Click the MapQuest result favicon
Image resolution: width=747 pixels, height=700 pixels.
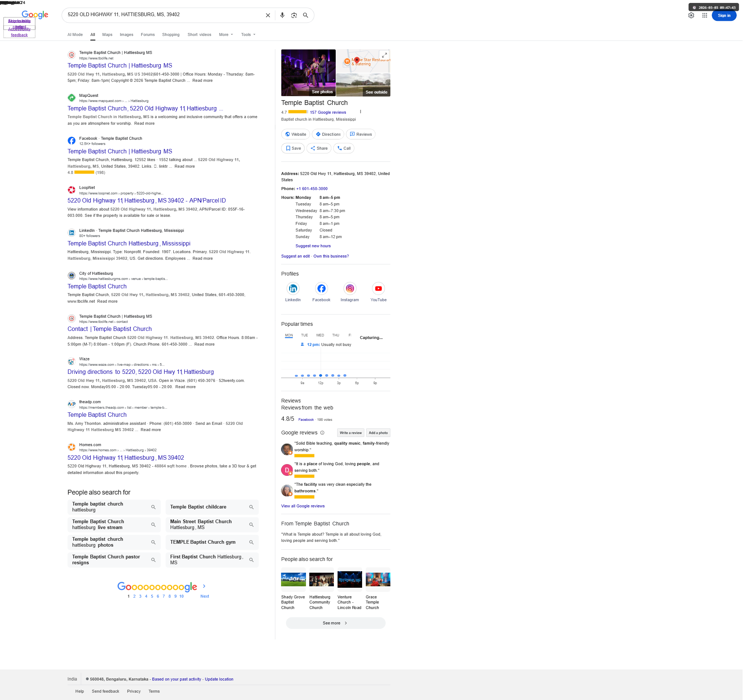pos(72,98)
